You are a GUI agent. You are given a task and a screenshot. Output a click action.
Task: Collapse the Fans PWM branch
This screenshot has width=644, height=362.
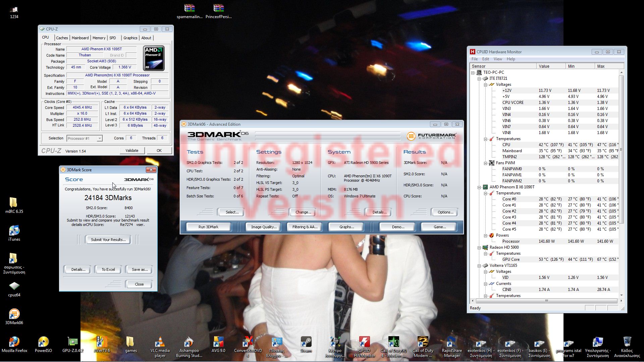click(x=485, y=163)
